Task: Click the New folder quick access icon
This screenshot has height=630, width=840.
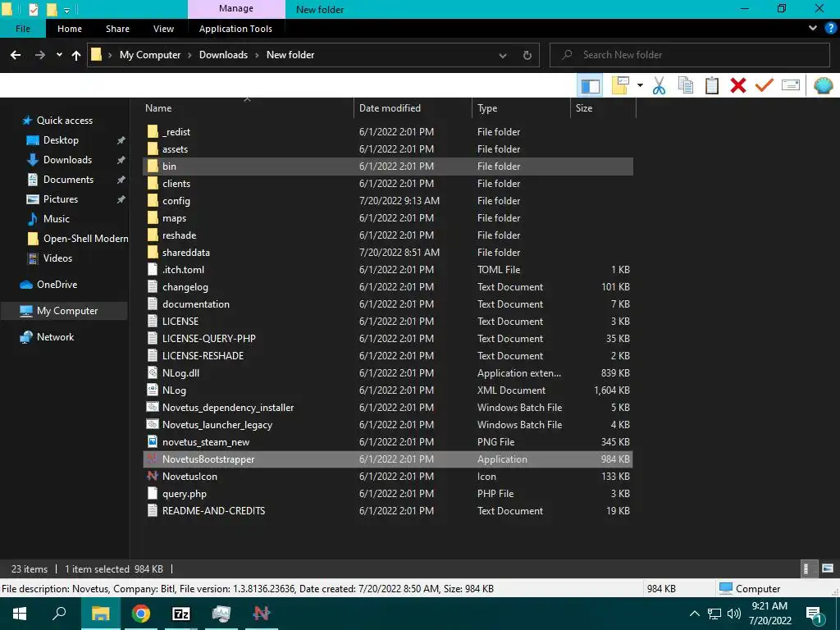Action: point(52,9)
